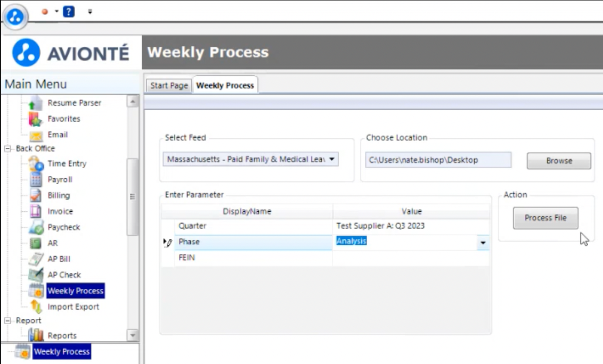
Task: Click the Quarter value cell
Action: (x=411, y=226)
